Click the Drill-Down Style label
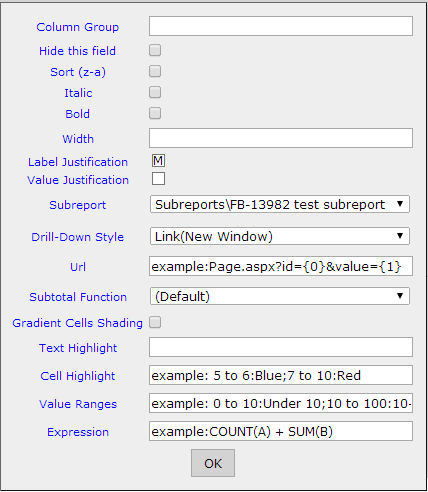 click(x=78, y=237)
